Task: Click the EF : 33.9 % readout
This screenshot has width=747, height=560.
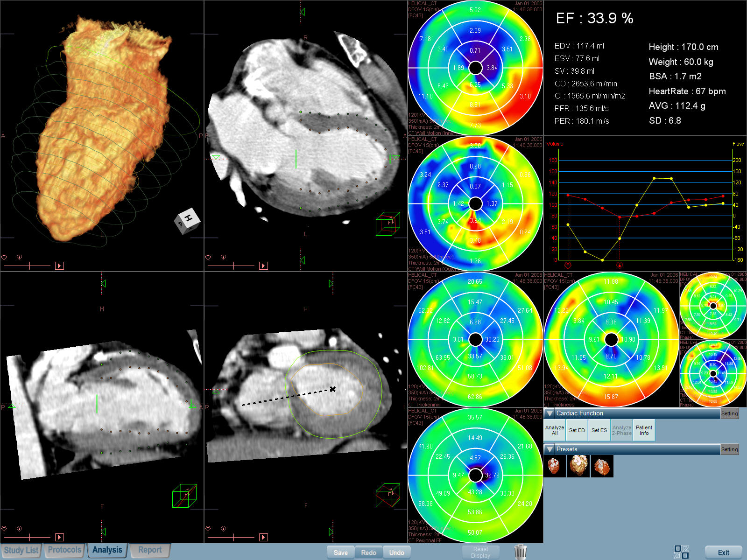Action: pyautogui.click(x=594, y=18)
